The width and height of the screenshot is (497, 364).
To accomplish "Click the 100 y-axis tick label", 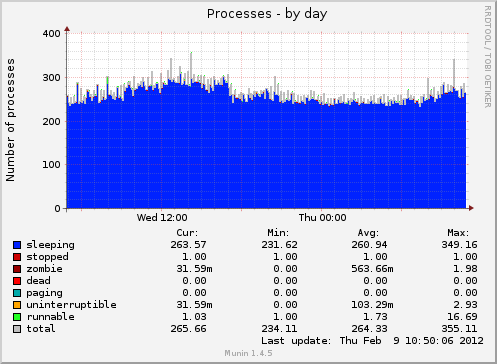I will coord(52,165).
